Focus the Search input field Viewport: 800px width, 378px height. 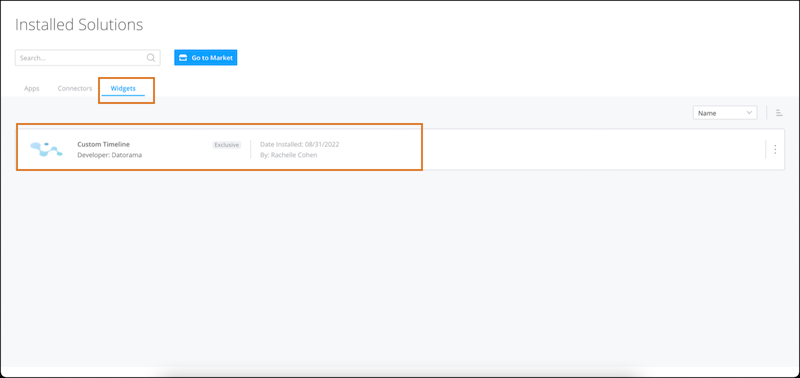[88, 58]
